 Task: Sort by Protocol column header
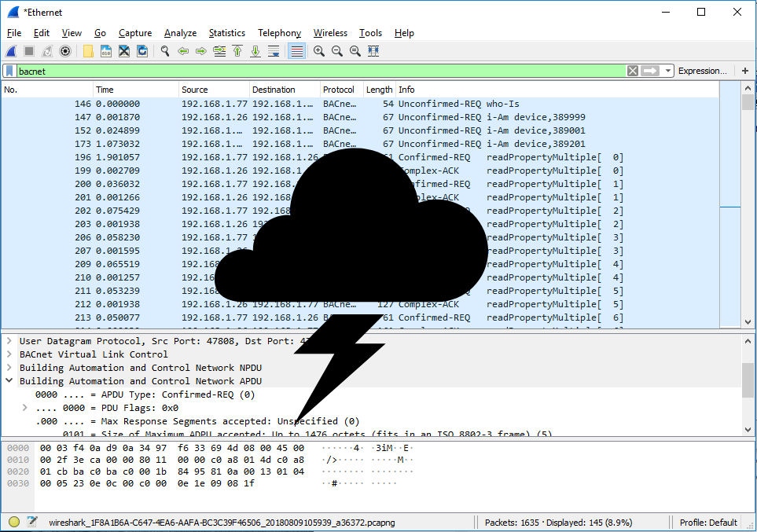341,90
